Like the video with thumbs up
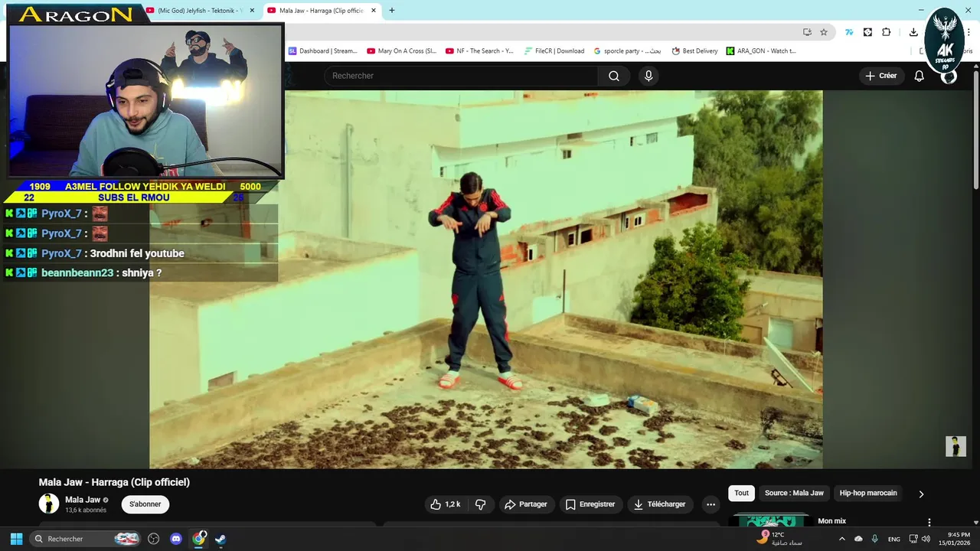The height and width of the screenshot is (551, 980). (446, 504)
